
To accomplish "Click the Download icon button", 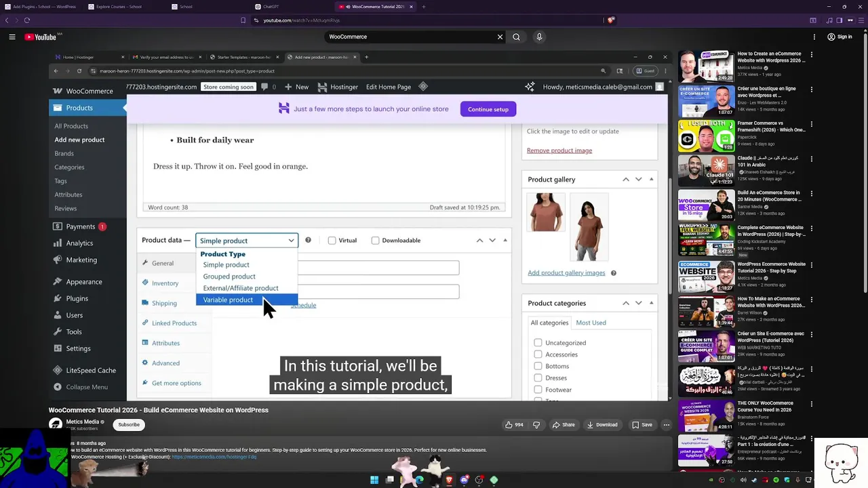I will click(602, 425).
